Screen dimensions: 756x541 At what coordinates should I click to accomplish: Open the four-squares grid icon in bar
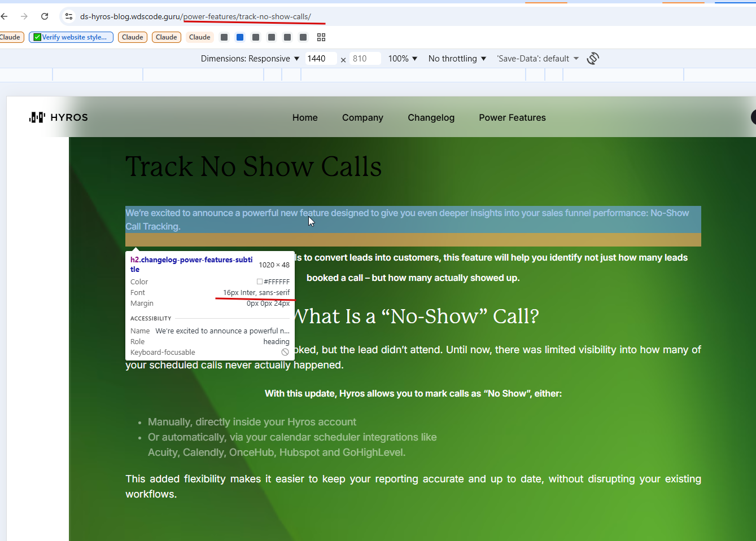321,37
